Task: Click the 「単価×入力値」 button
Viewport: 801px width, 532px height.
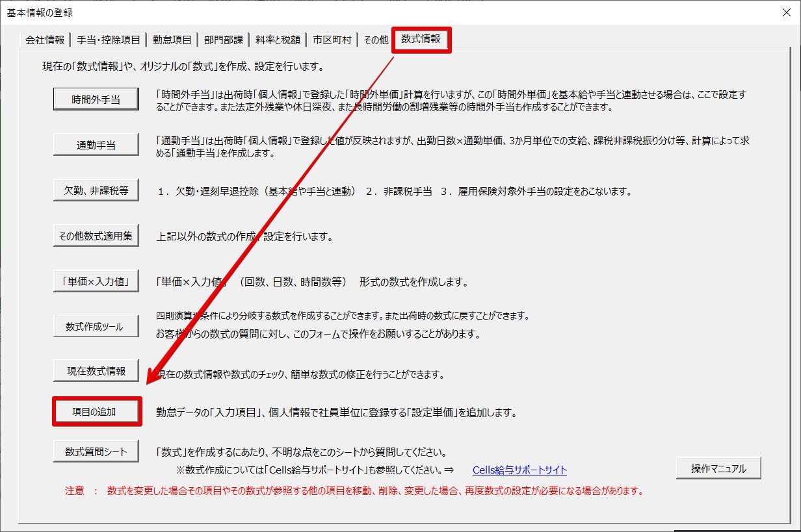Action: (x=96, y=282)
